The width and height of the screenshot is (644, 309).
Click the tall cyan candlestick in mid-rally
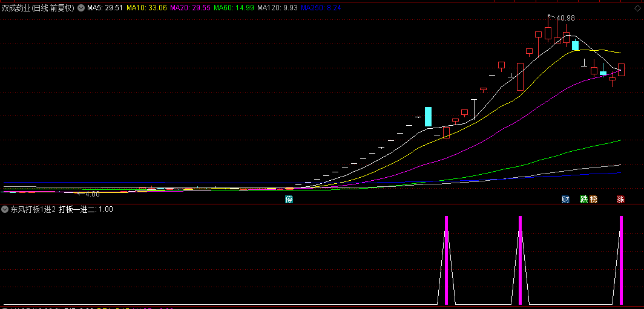429,117
